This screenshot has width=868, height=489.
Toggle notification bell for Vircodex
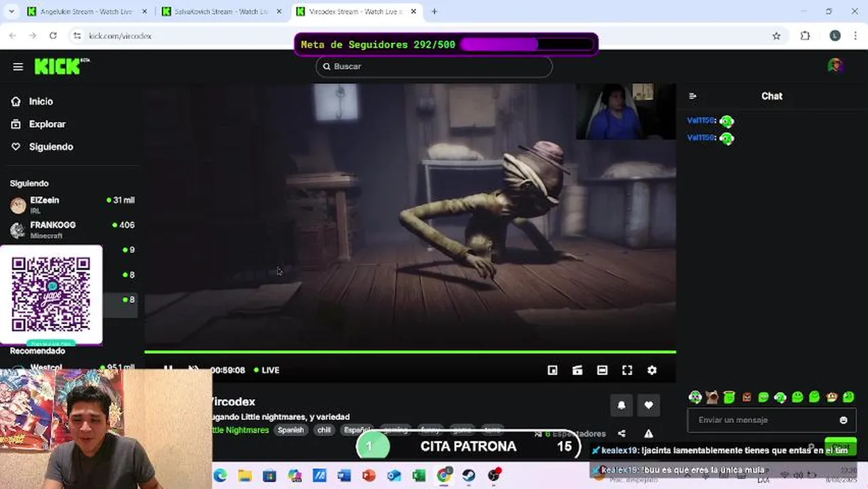tap(621, 405)
